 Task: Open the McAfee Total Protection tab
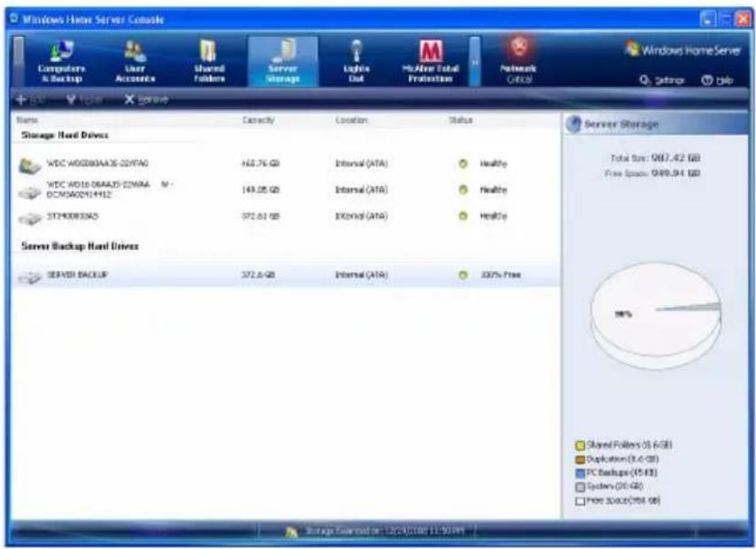coord(430,62)
